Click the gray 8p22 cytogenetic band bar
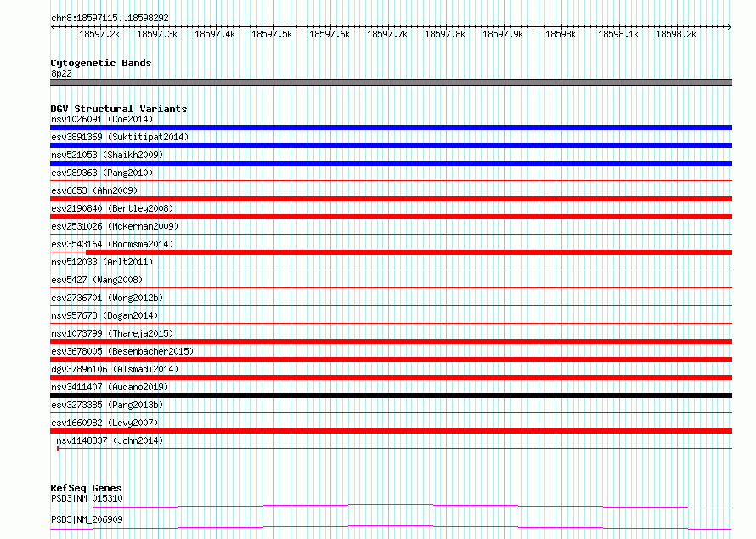Screen dimensions: 756x539 pyautogui.click(x=391, y=82)
